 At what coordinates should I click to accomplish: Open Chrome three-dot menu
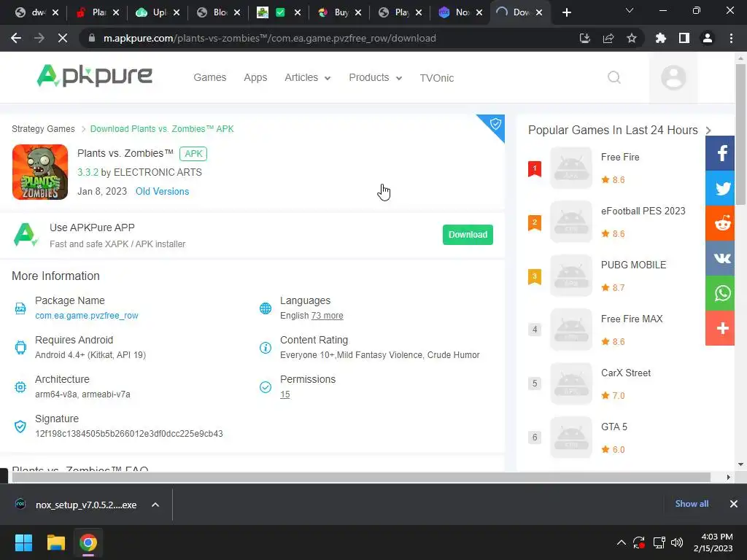tap(731, 38)
